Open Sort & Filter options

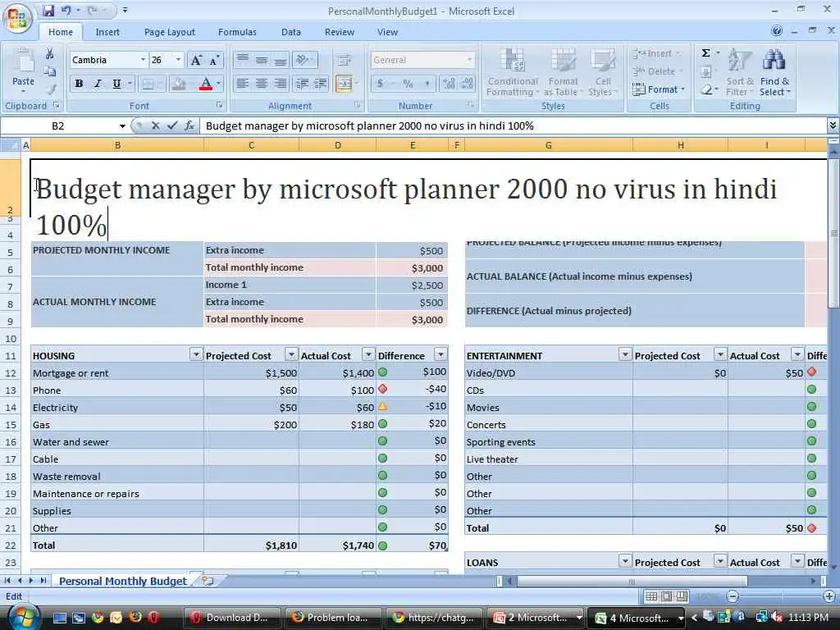[x=740, y=72]
